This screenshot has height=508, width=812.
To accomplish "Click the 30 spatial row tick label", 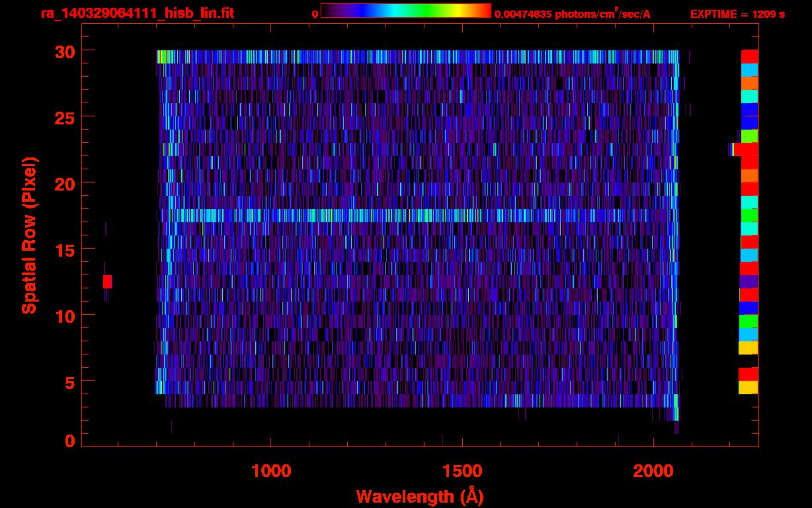I will [66, 51].
